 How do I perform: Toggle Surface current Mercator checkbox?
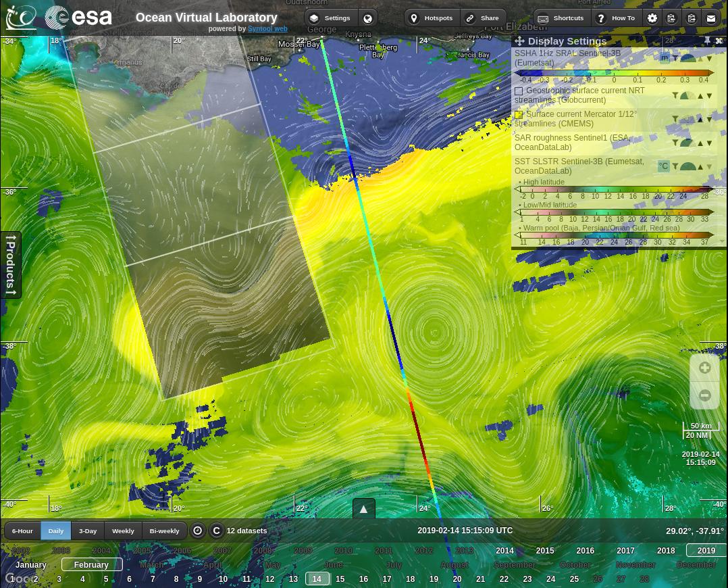[x=519, y=114]
